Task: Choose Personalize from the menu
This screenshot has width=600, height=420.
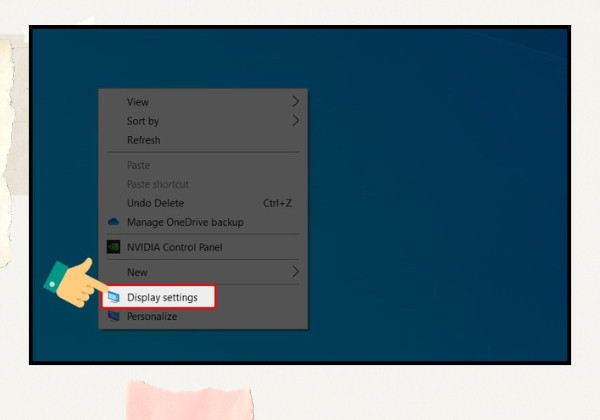Action: [203, 316]
